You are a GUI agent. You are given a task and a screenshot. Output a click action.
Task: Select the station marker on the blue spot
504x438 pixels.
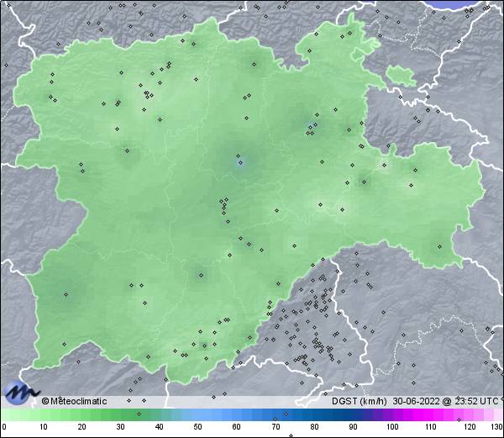(241, 163)
